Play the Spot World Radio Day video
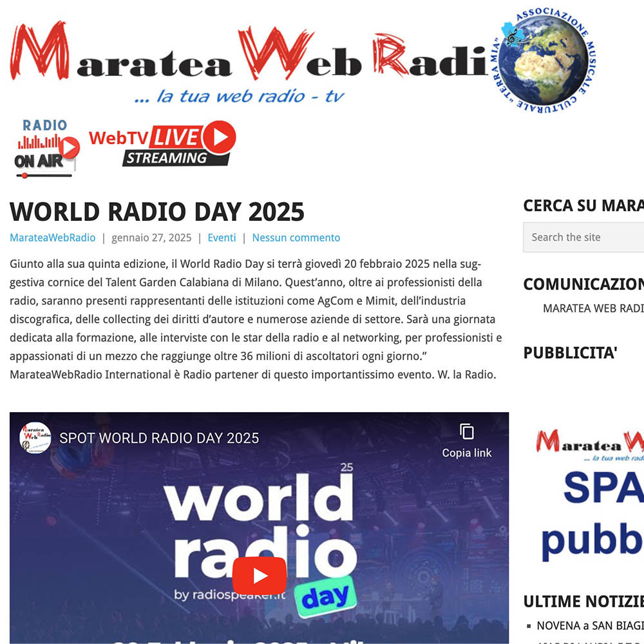Image resolution: width=644 pixels, height=644 pixels. click(259, 575)
